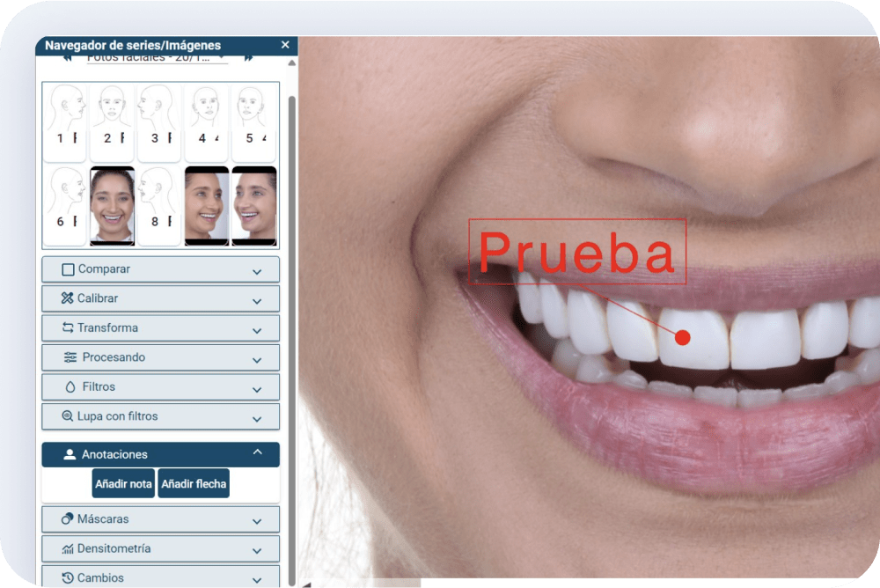
Task: Expand the Comparar section chevron
Action: [257, 271]
